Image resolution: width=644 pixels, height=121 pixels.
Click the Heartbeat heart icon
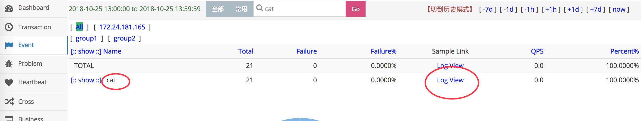point(9,82)
